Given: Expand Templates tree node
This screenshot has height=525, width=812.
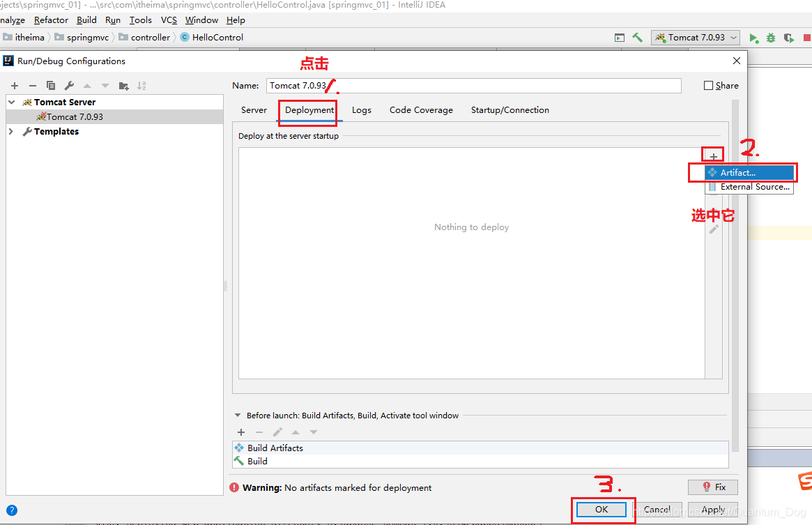Looking at the screenshot, I should [11, 132].
